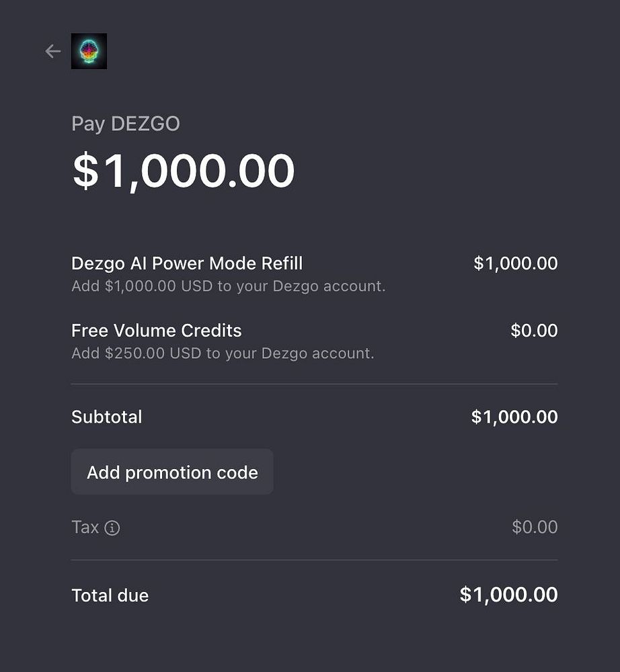The height and width of the screenshot is (672, 620).
Task: Click the Power Mode Refill price
Action: coord(515,263)
